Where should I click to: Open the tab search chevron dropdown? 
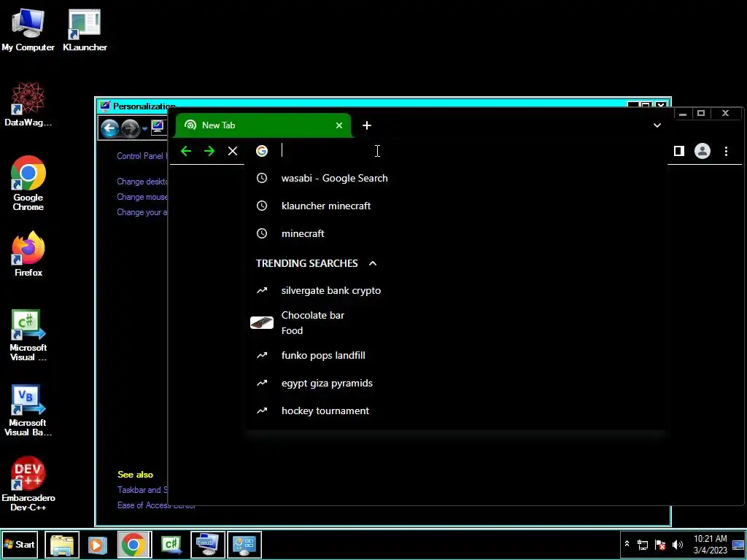click(657, 125)
